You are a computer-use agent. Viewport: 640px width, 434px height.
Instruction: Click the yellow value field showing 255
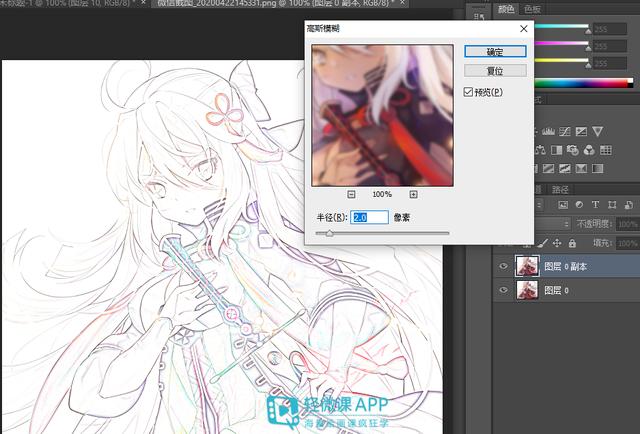(x=610, y=63)
